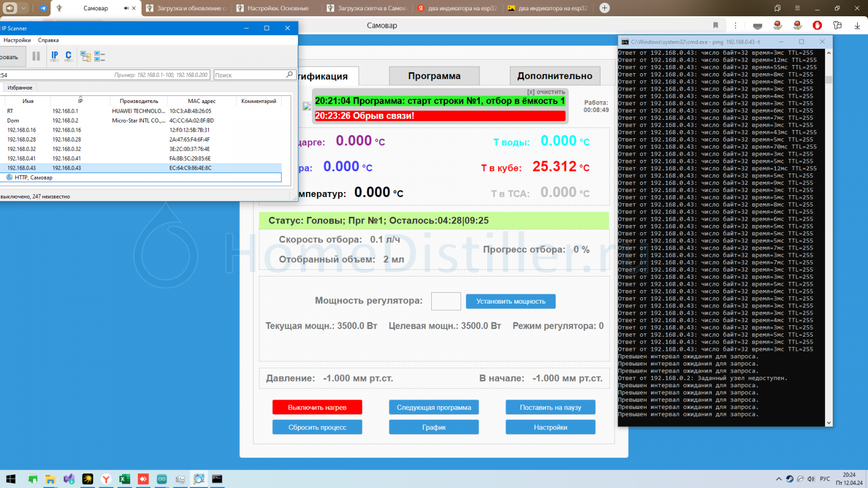Open Excel from the taskbar
Image resolution: width=868 pixels, height=488 pixels.
124,479
